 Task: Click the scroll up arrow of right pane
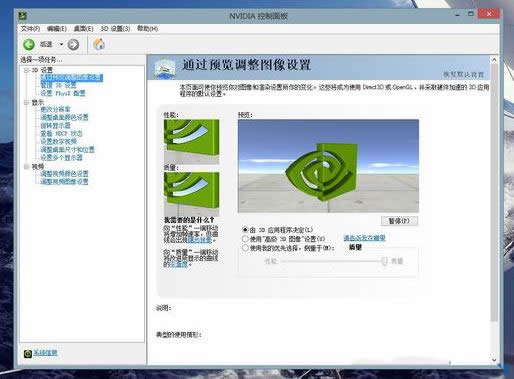coord(494,60)
